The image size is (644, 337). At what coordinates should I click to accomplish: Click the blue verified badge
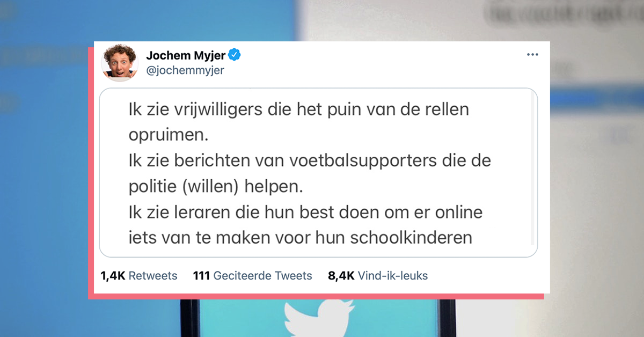tap(235, 55)
